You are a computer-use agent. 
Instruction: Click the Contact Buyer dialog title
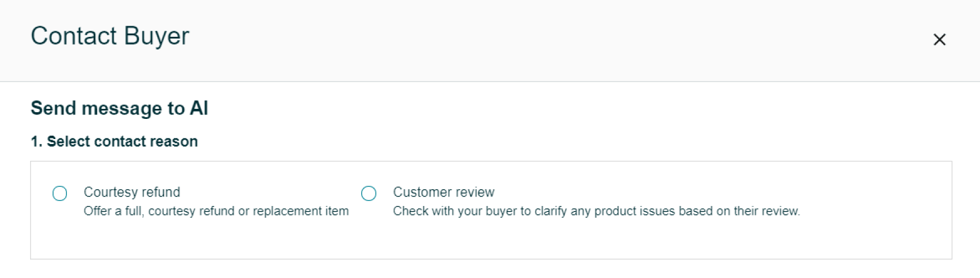coord(110,36)
